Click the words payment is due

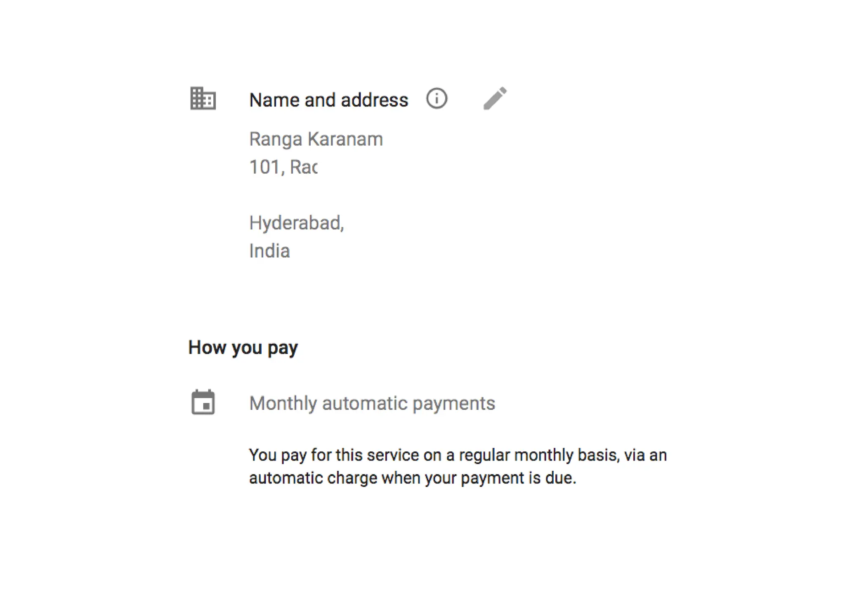click(x=518, y=478)
